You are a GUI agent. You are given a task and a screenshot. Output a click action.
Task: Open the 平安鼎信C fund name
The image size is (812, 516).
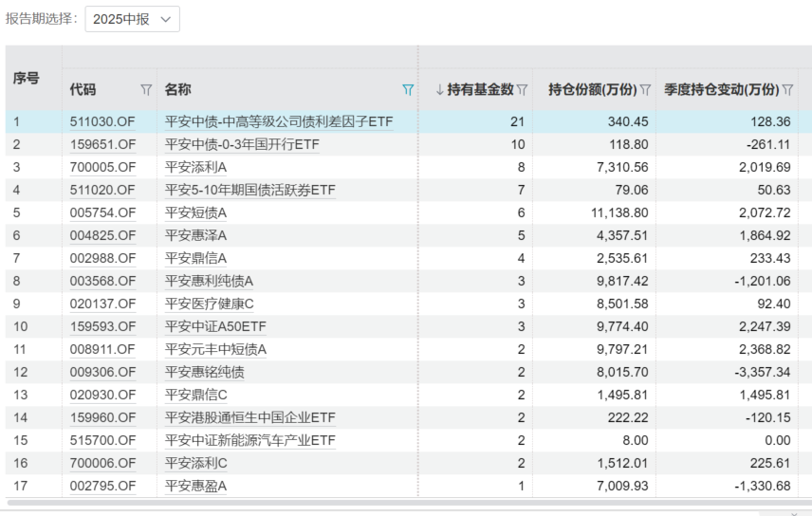[x=195, y=396]
